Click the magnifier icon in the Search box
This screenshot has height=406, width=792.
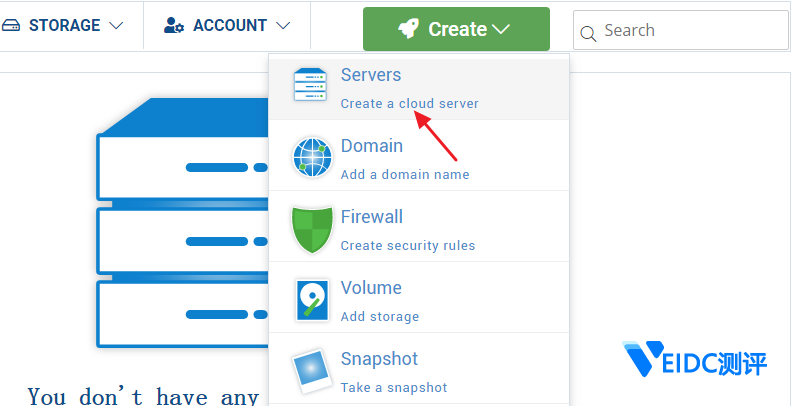click(588, 33)
